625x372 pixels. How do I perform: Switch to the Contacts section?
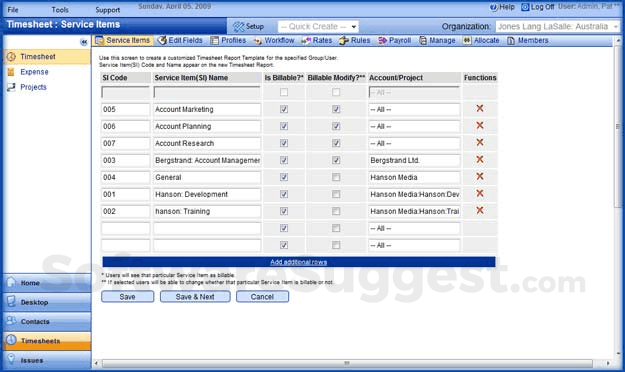47,321
